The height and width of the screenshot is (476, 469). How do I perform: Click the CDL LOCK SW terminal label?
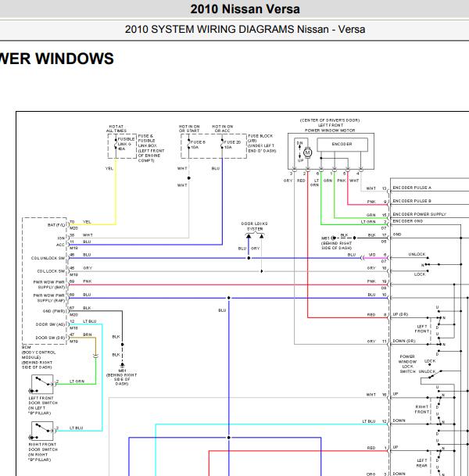pyautogui.click(x=51, y=271)
